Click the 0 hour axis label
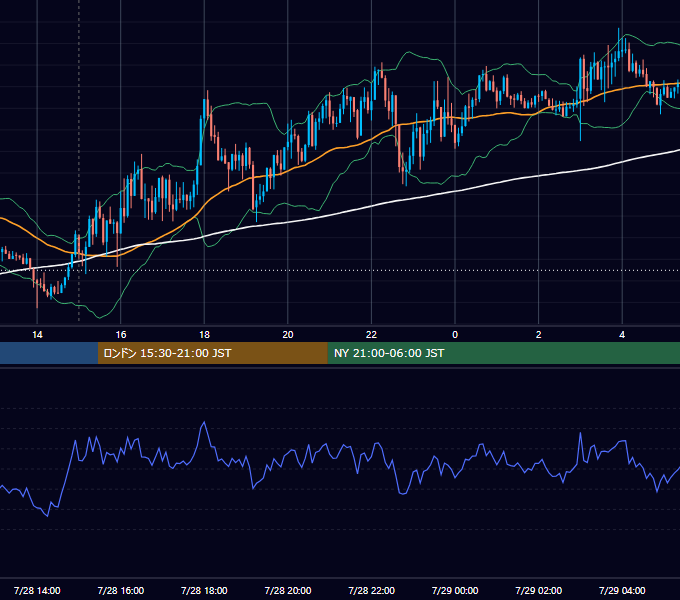 click(455, 335)
